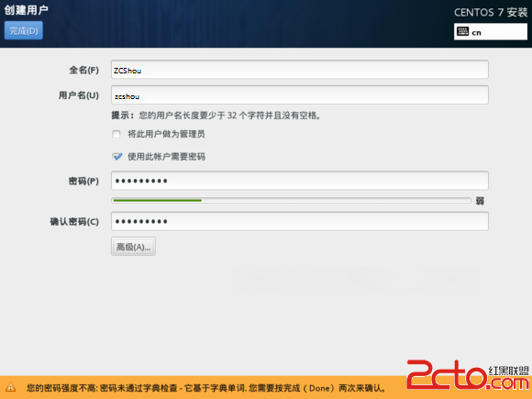This screenshot has height=399, width=532.
Task: Click the username length hint text
Action: pos(216,116)
